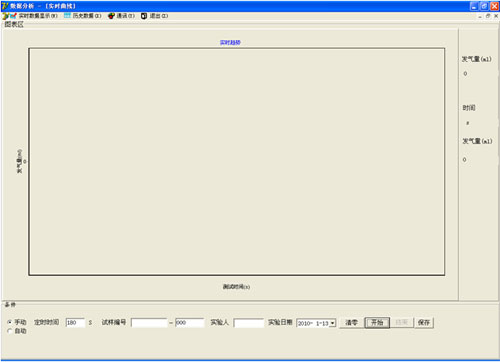The image size is (500, 362).
Task: Click the 清零 reset button
Action: [351, 322]
